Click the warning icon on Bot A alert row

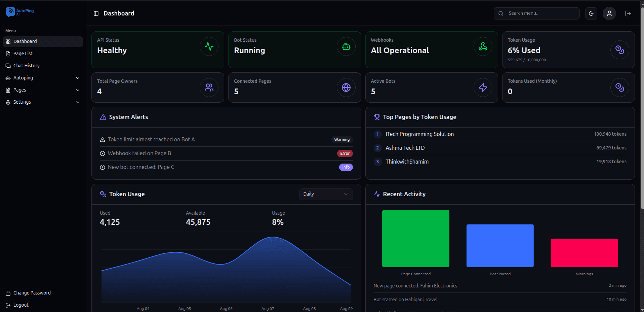(x=103, y=140)
